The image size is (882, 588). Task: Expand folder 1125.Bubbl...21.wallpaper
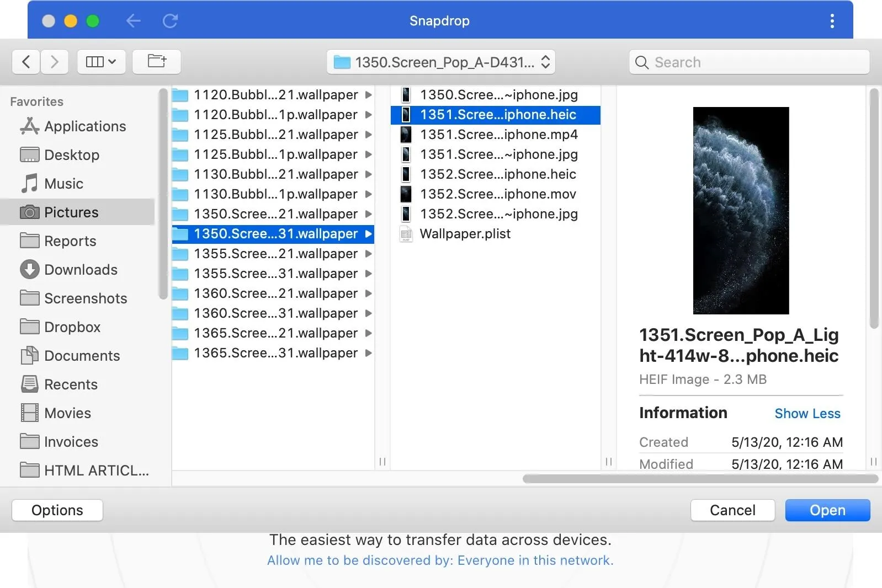368,135
